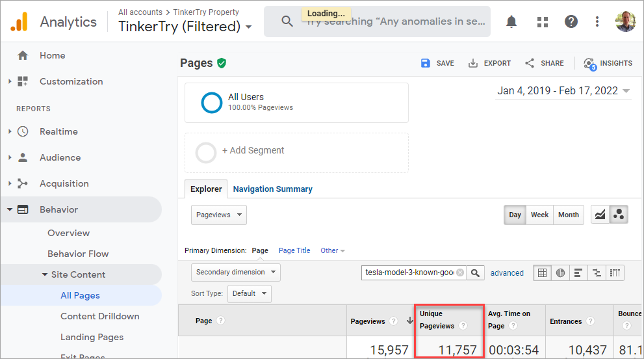This screenshot has width=644, height=359.
Task: Switch to line chart view icon
Action: coord(600,215)
